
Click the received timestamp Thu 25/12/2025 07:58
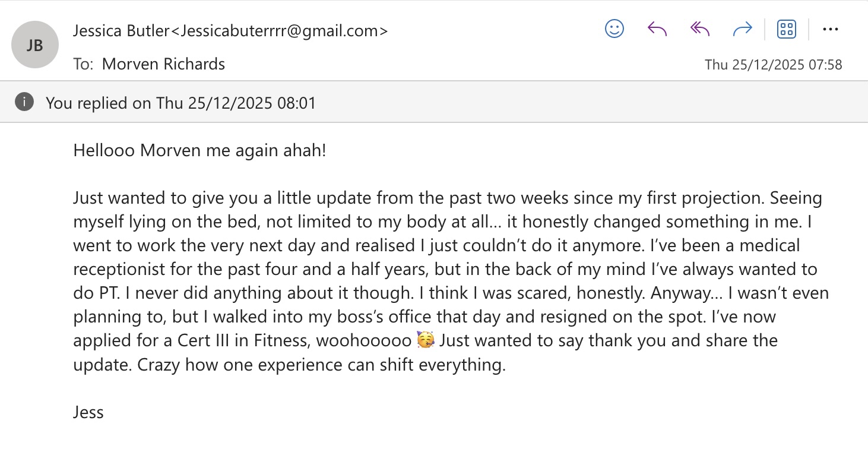pyautogui.click(x=773, y=65)
